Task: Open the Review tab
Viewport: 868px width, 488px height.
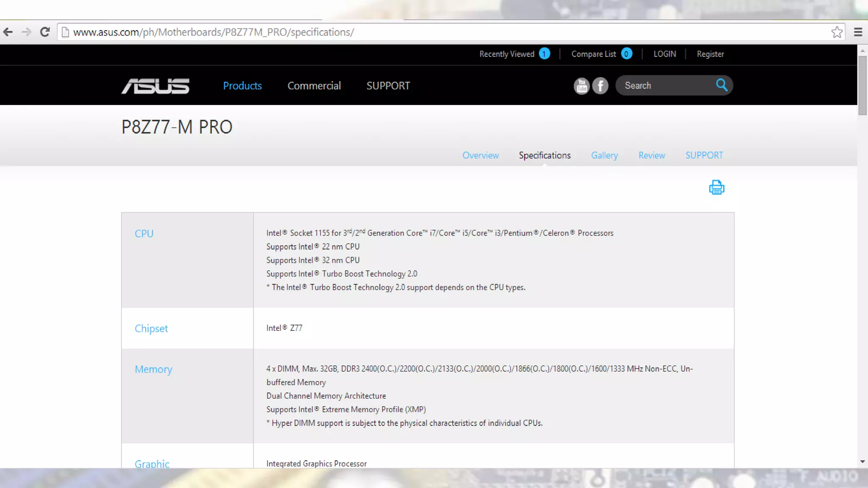Action: [x=652, y=155]
